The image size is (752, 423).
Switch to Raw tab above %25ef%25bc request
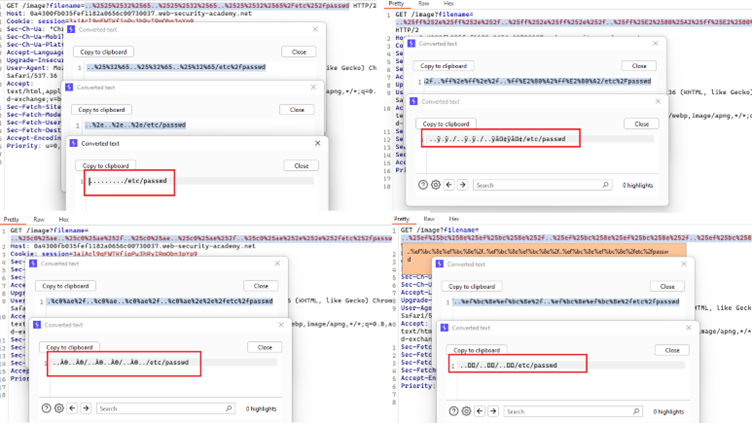coord(429,219)
